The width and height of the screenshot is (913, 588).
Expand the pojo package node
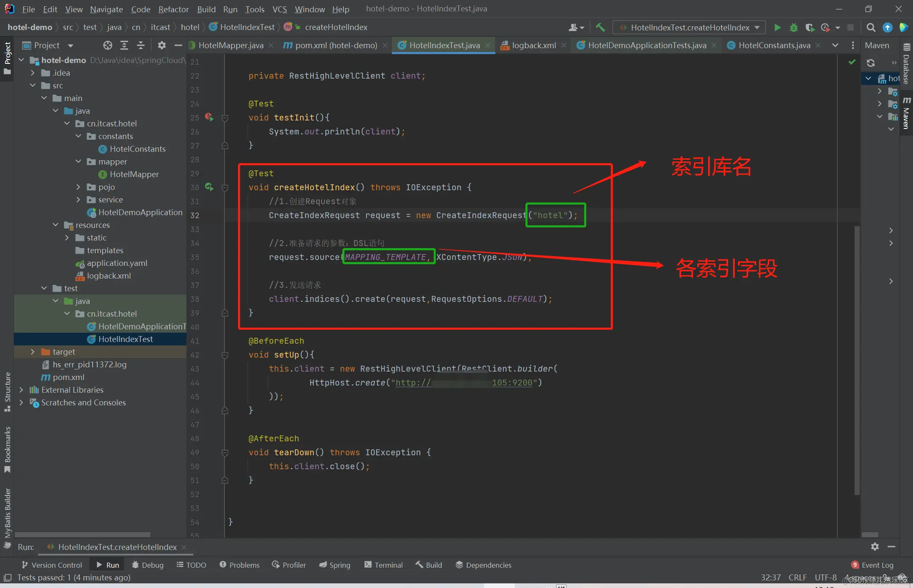point(78,187)
